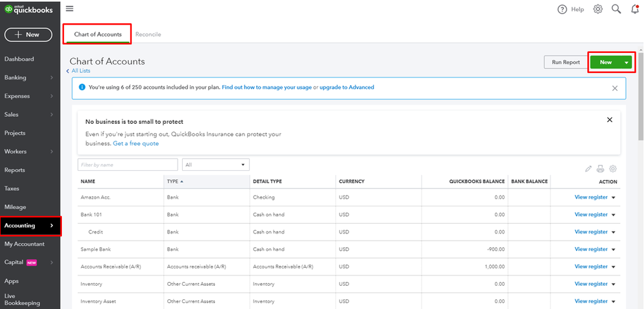Open action dropdown for Bank 101 row
Screen dimensions: 644x309
[x=614, y=215]
